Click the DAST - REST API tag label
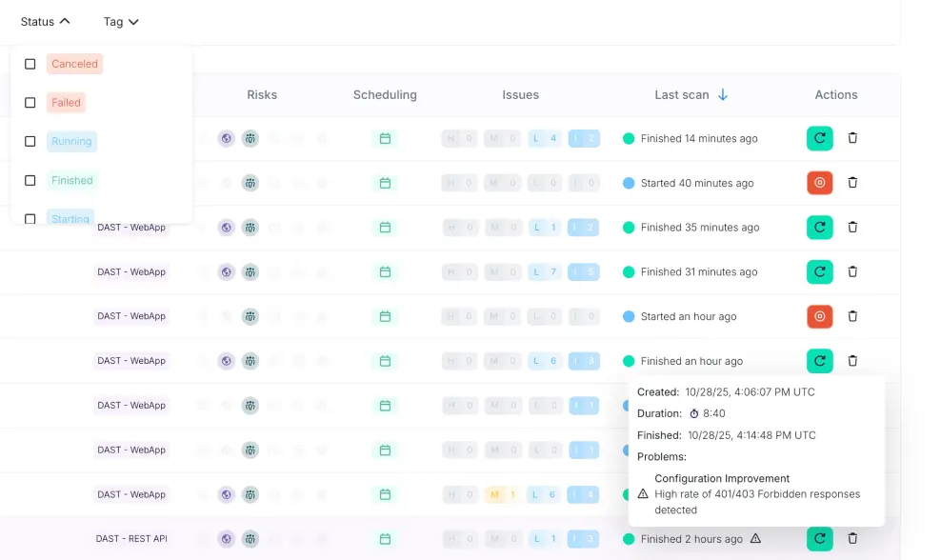Screen dimensions: 941x560 (131, 539)
